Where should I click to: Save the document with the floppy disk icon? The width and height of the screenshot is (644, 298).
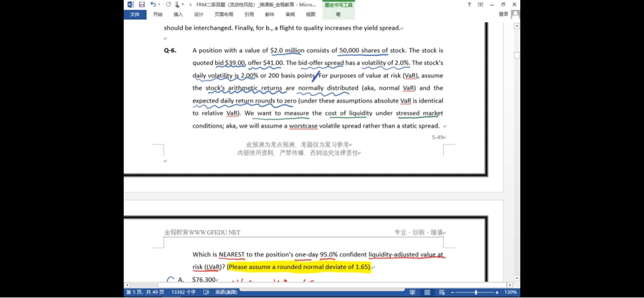point(142,4)
